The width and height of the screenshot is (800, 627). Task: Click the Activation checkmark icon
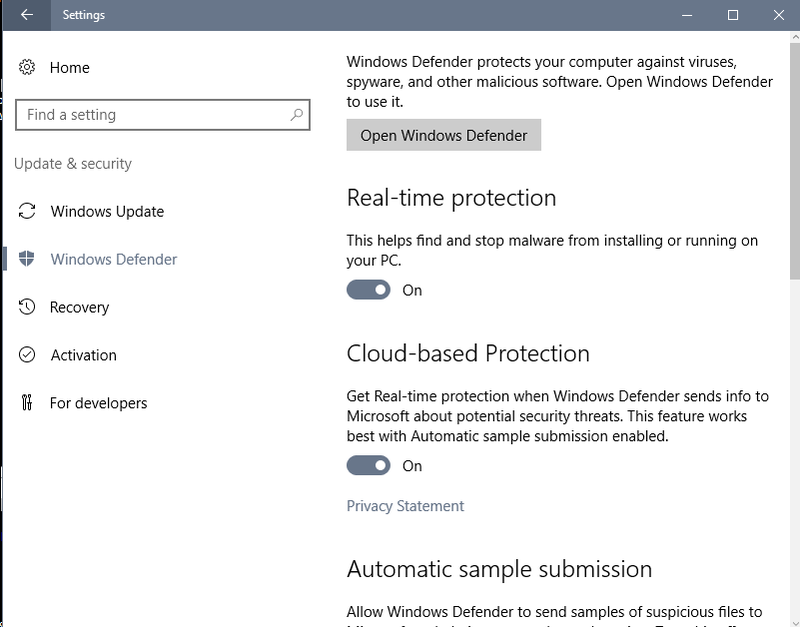tap(27, 355)
